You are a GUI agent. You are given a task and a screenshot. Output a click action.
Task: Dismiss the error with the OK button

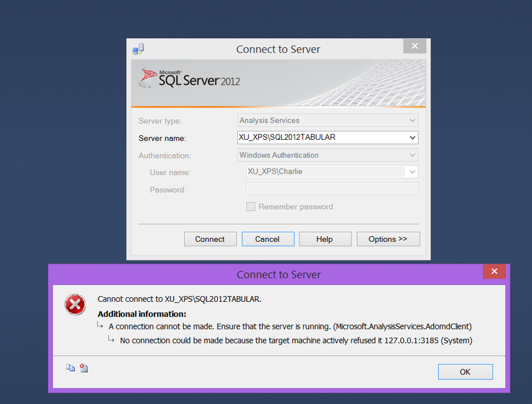pos(465,372)
